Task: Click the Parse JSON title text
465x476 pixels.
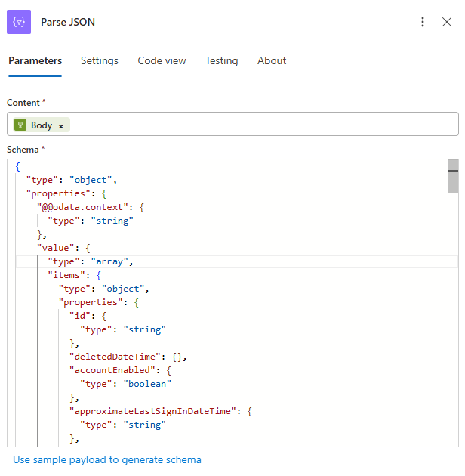Action: 68,22
